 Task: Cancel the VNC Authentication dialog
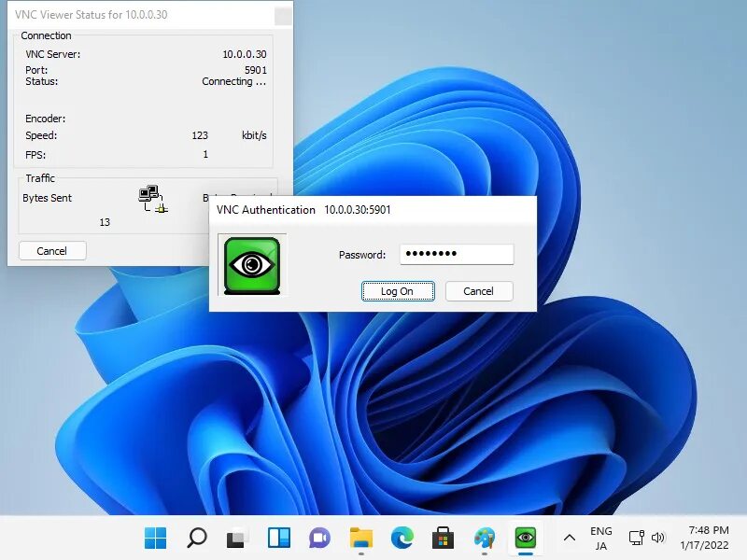[479, 291]
